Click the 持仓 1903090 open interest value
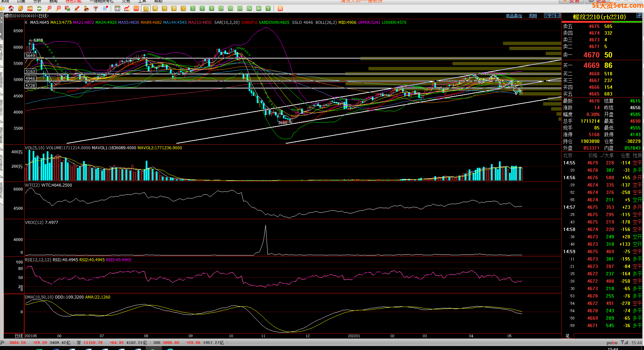Screen dimensions: 644x350 point(590,141)
